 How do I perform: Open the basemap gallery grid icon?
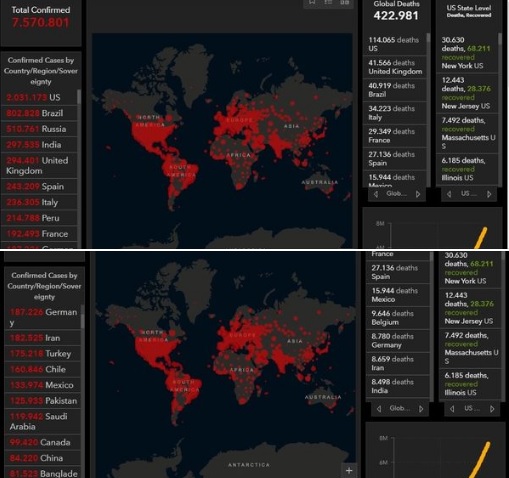[345, 2]
